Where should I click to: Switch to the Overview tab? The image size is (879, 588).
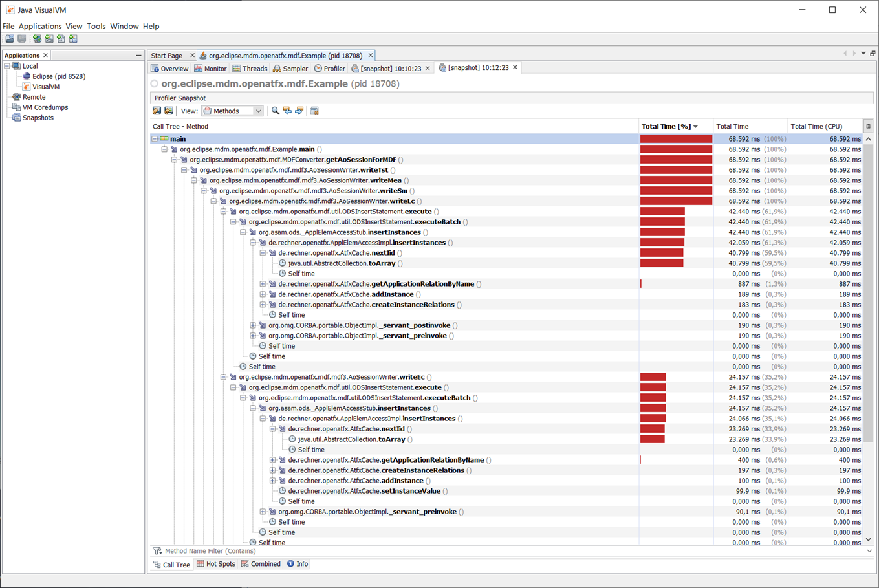pyautogui.click(x=169, y=69)
